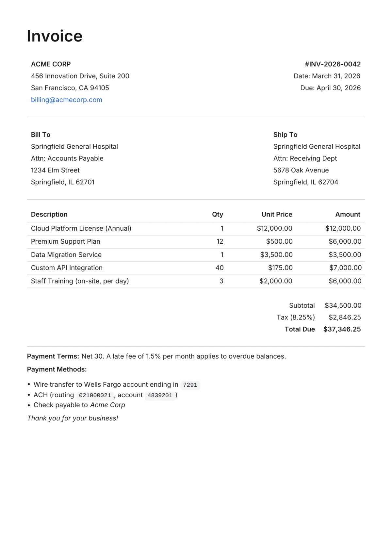
Task: Click the Subtotal value $34,500.00
Action: tap(343, 305)
